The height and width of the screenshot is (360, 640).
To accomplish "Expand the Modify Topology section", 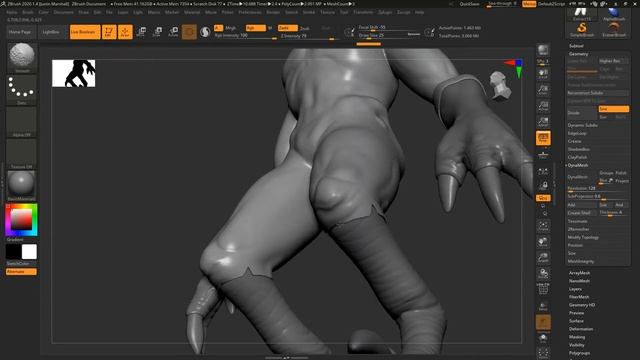I will point(583,237).
